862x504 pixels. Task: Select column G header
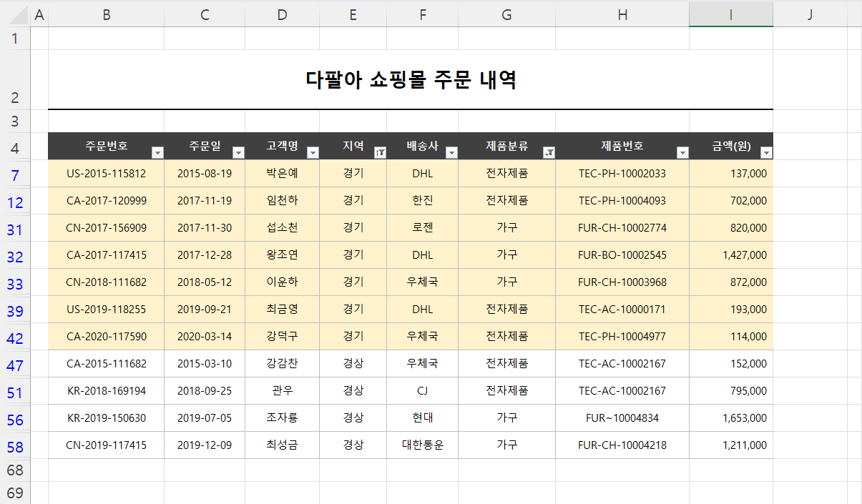tap(507, 14)
